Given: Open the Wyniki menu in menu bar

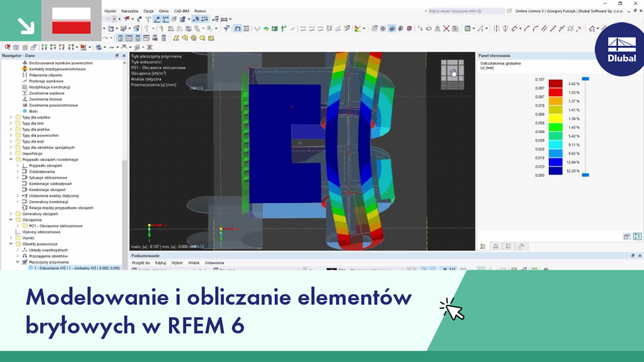Looking at the screenshot, I should click(110, 11).
